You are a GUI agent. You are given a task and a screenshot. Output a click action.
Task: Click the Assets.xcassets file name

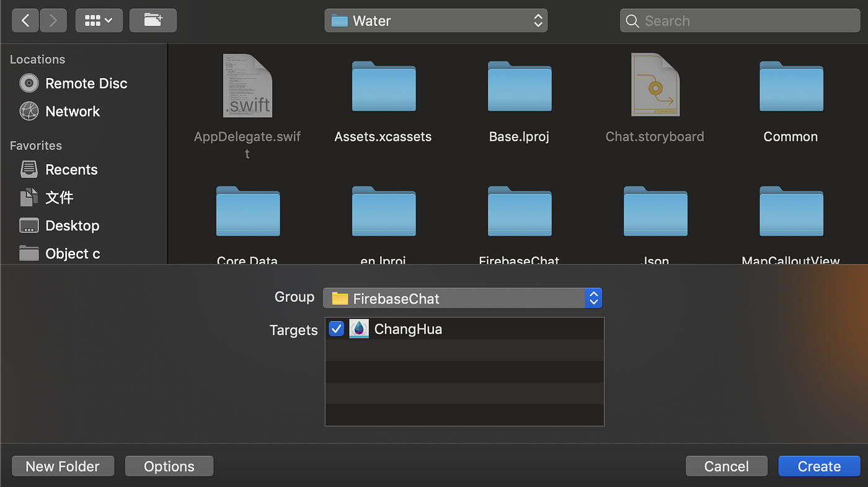383,137
